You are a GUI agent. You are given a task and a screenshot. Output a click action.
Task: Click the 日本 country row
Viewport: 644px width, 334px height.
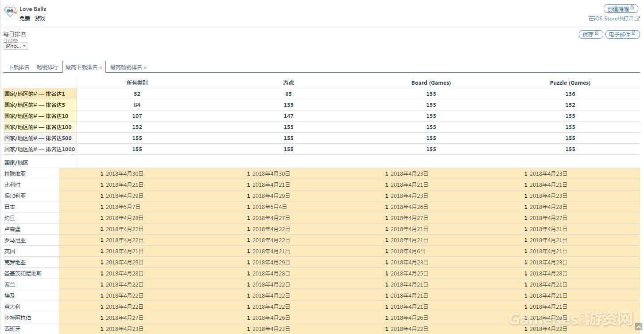(x=322, y=207)
